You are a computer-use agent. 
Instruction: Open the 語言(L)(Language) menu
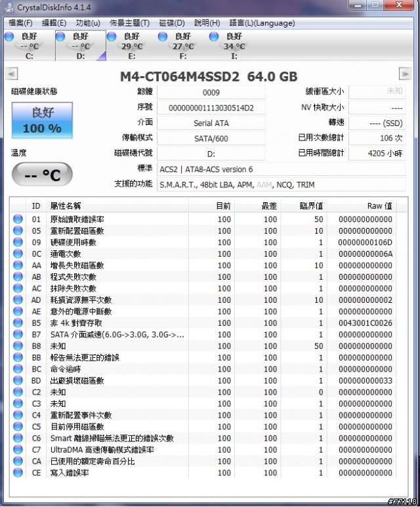(262, 23)
